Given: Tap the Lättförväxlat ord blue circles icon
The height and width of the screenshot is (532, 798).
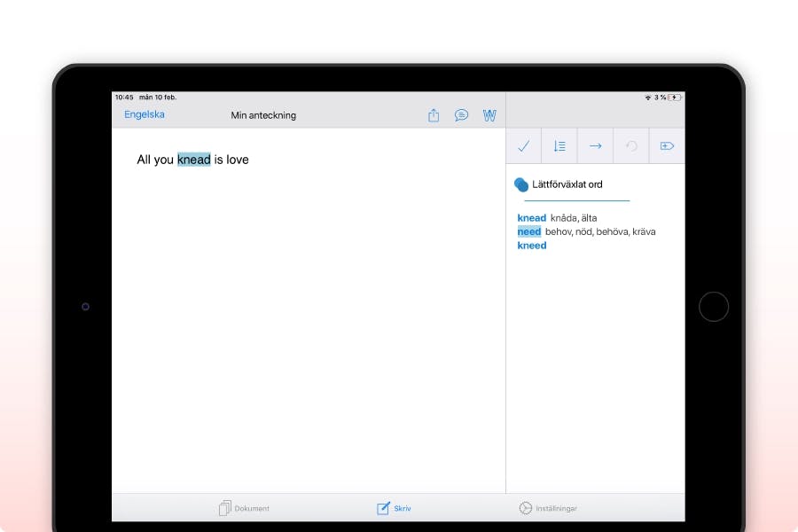Looking at the screenshot, I should click(521, 184).
